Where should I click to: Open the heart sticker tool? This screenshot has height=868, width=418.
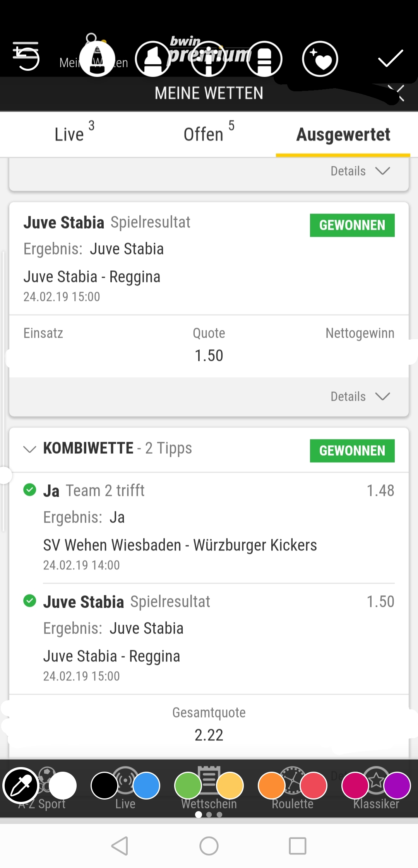pos(320,59)
